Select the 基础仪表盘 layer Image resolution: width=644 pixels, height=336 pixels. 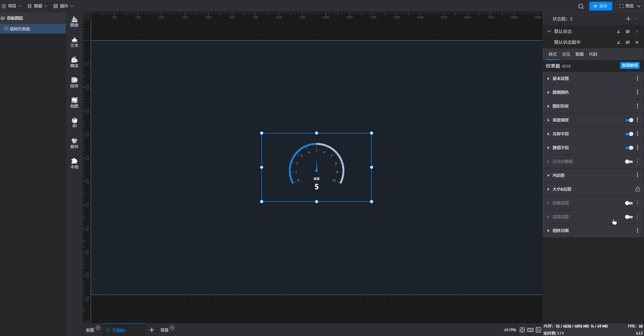[x=20, y=29]
